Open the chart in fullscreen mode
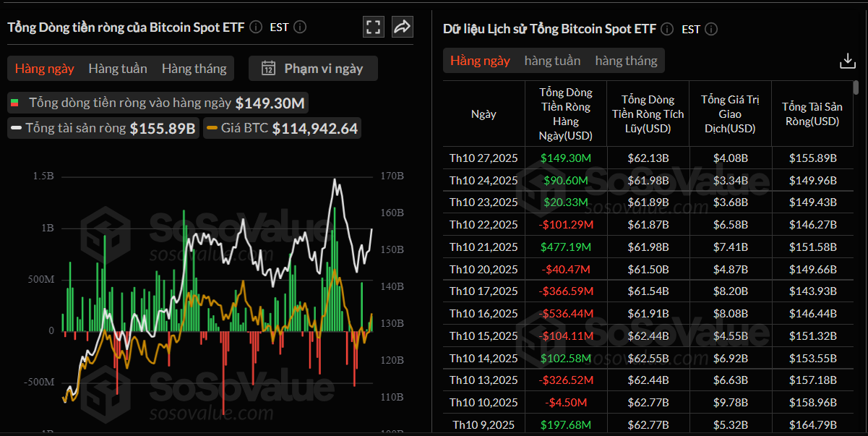 [x=374, y=27]
